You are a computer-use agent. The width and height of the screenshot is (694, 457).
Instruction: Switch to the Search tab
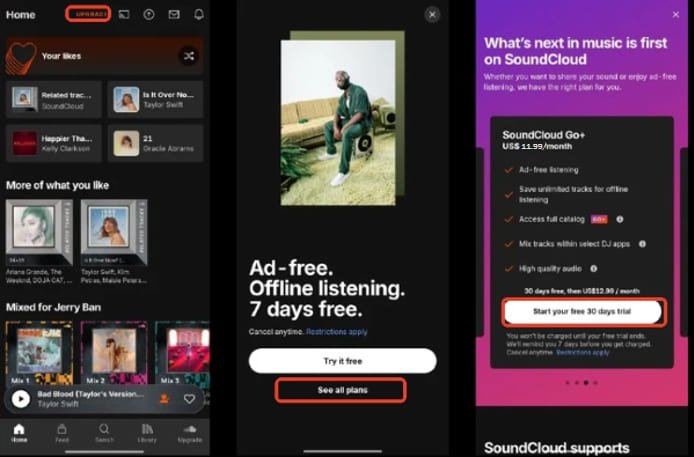tap(104, 433)
